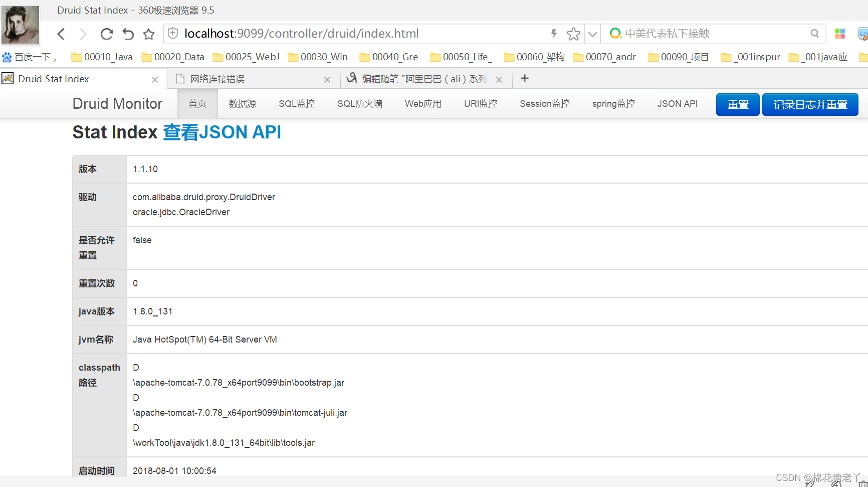Open the Session监控 navigation item
The height and width of the screenshot is (487, 868).
click(x=545, y=103)
